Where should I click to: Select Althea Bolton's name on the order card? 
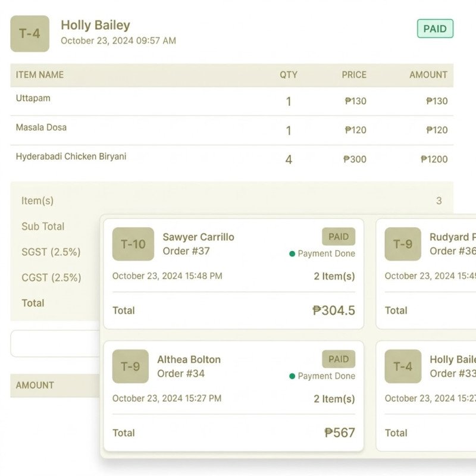coord(189,359)
